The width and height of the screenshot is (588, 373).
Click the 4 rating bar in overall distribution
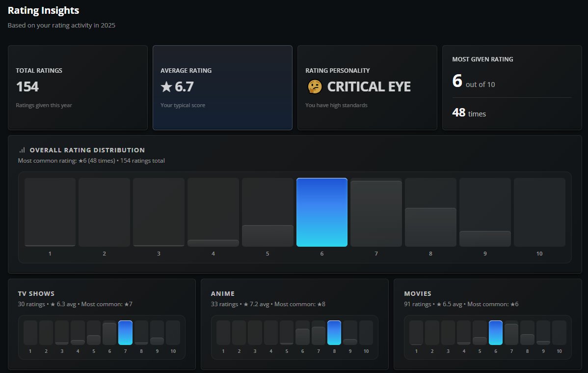(213, 243)
